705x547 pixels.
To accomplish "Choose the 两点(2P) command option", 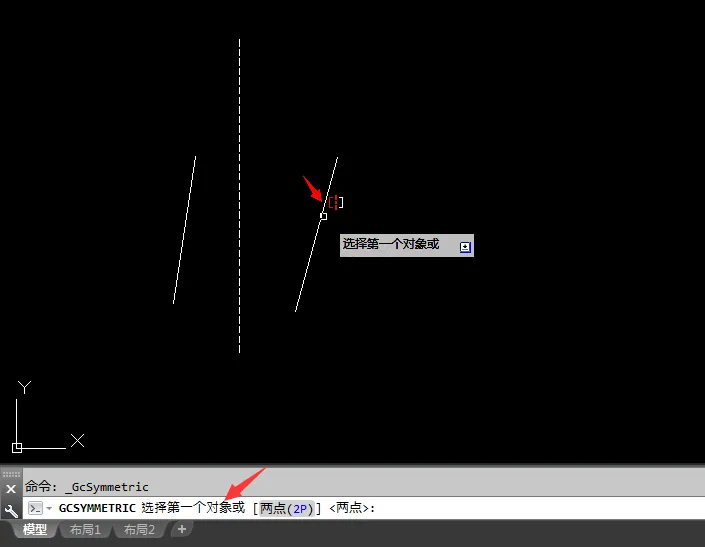I will point(286,508).
